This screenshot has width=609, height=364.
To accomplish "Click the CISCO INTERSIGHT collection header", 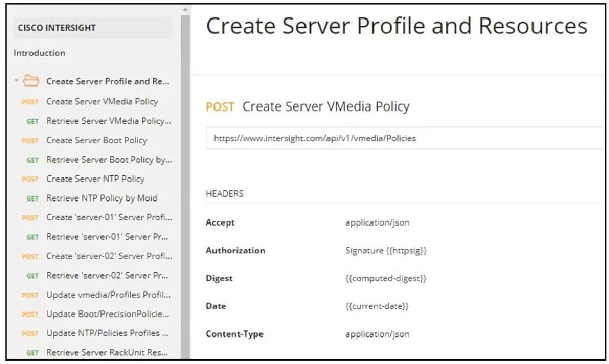I will coord(93,27).
